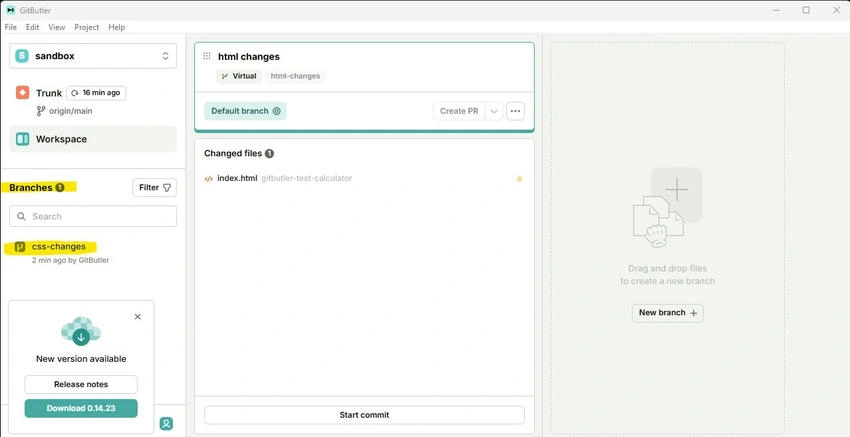This screenshot has width=850, height=437.
Task: Click the Branches count badge
Action: click(60, 188)
